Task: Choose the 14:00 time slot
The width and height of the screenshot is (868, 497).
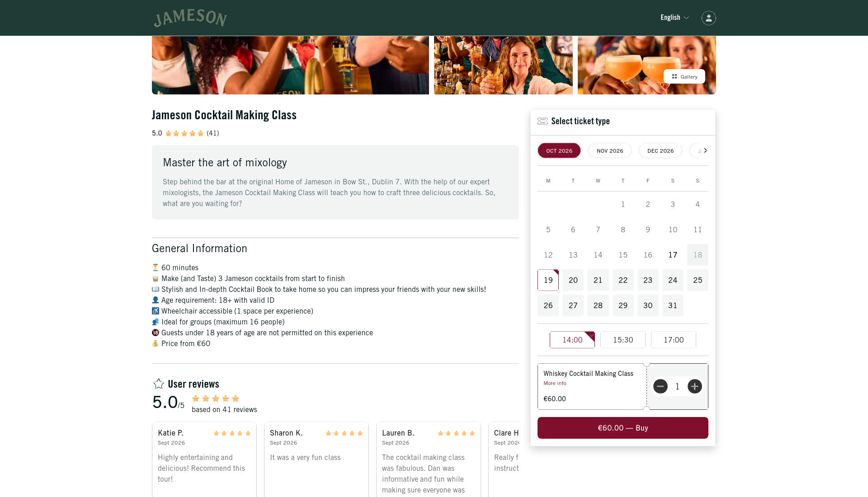Action: [572, 340]
